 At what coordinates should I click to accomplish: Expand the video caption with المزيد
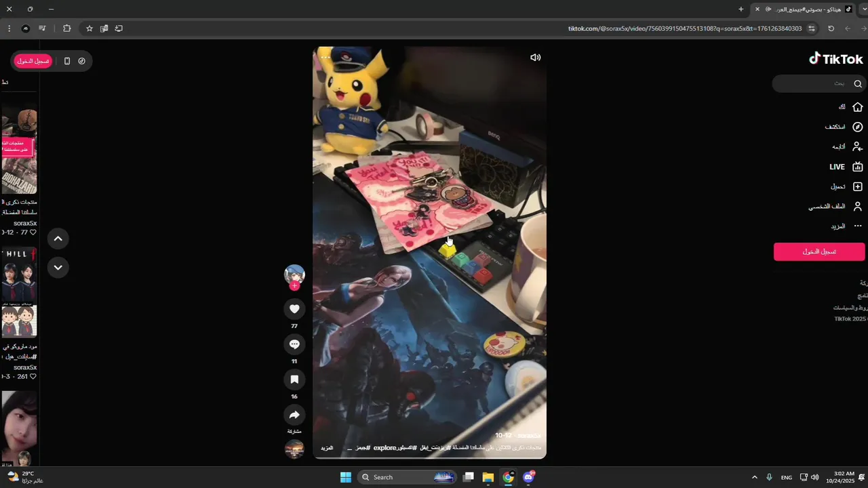pos(327,448)
